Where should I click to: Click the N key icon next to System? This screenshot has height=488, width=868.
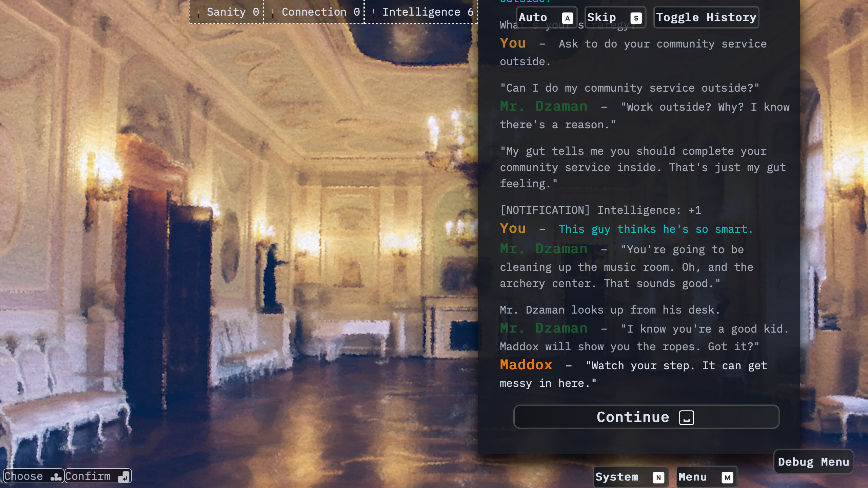658,477
